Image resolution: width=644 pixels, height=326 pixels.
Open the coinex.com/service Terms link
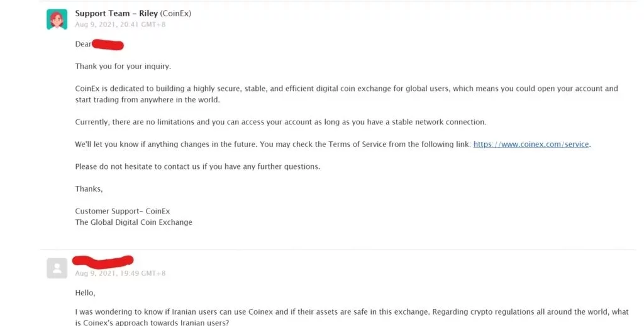click(531, 144)
